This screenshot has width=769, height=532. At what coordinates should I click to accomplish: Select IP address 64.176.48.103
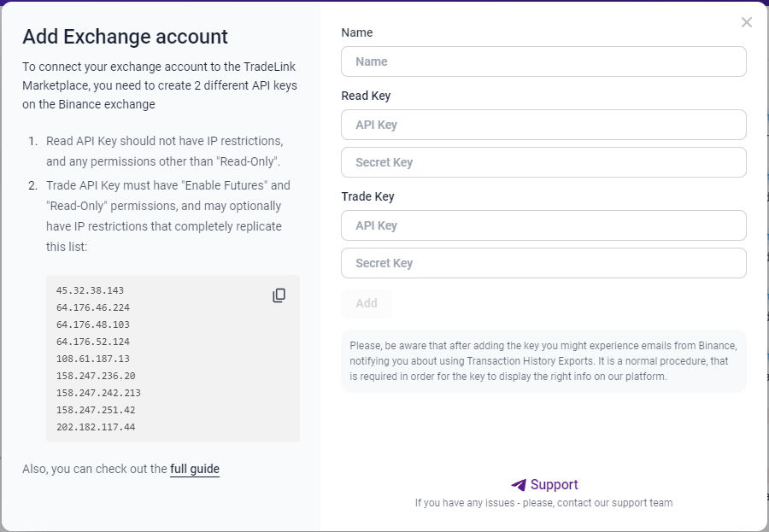[93, 324]
